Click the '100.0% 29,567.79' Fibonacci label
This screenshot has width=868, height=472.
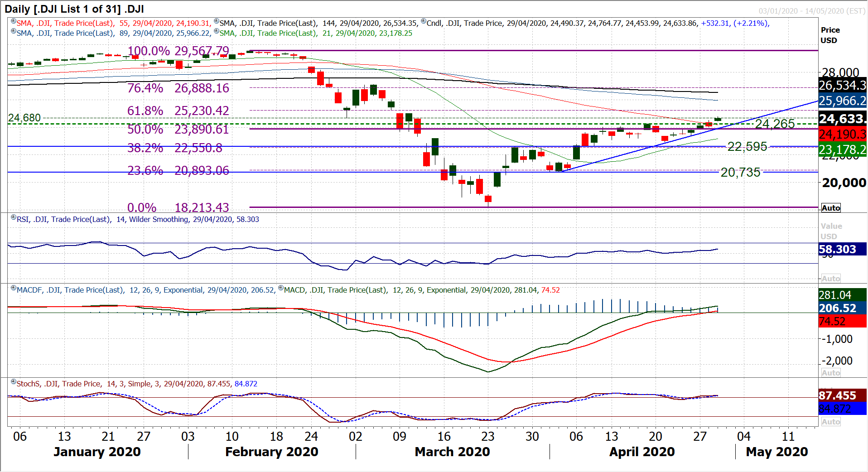click(x=178, y=51)
